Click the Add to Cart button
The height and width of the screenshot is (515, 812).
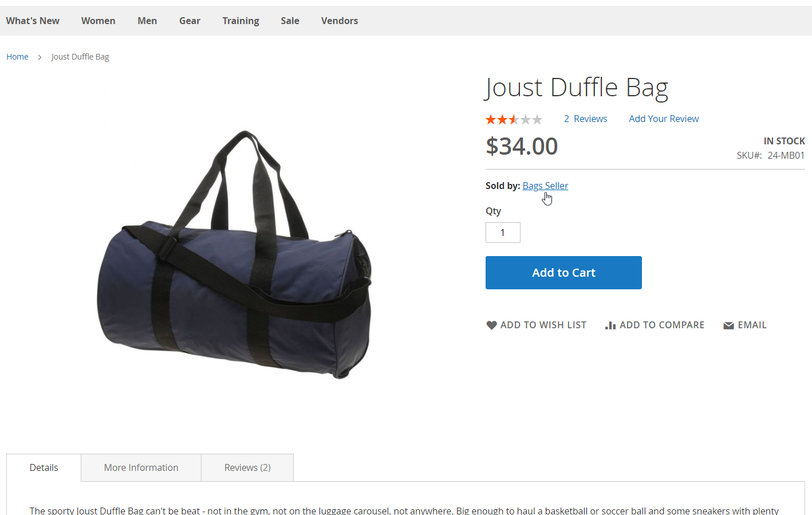pyautogui.click(x=563, y=273)
